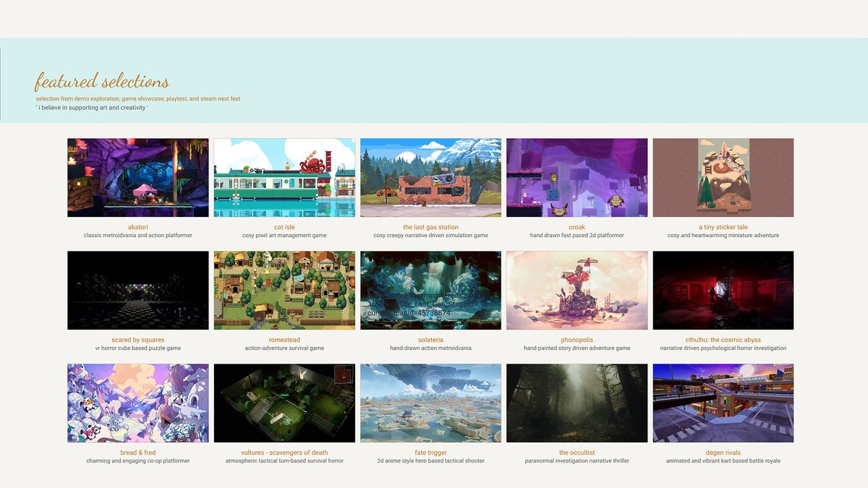Click the occultist title link
The image size is (868, 488).
[576, 453]
